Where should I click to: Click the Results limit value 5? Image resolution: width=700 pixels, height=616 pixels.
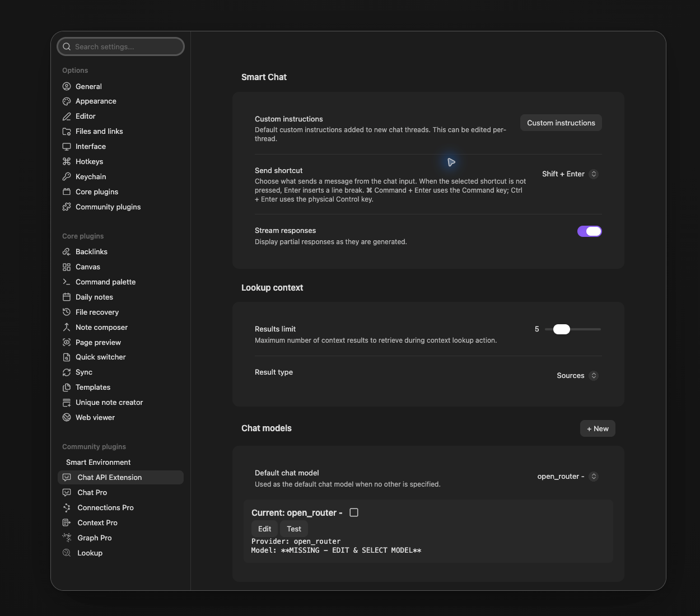(537, 329)
